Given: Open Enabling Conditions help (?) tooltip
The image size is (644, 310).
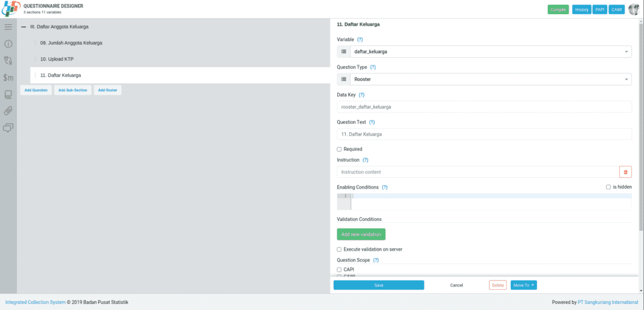Looking at the screenshot, I should [x=384, y=187].
